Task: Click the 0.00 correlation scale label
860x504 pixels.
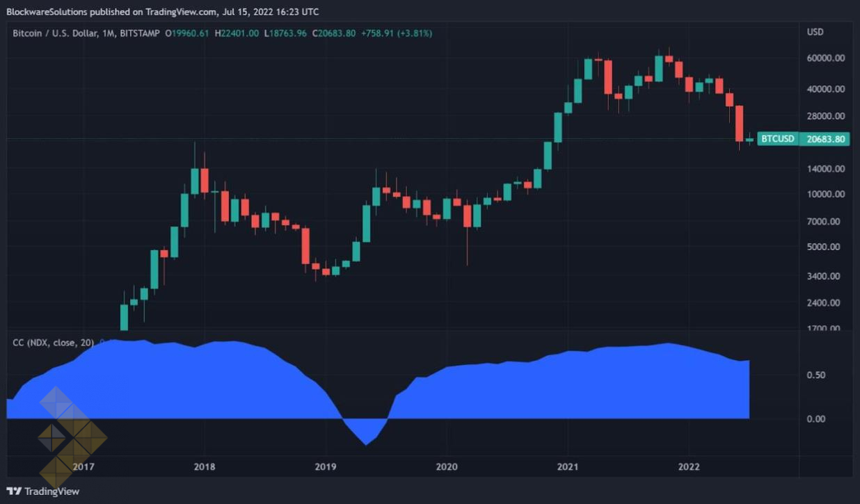Action: click(x=815, y=418)
